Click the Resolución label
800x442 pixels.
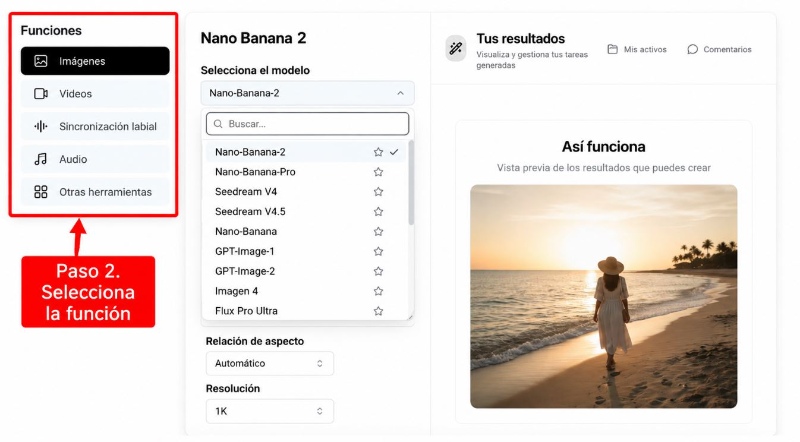[233, 389]
